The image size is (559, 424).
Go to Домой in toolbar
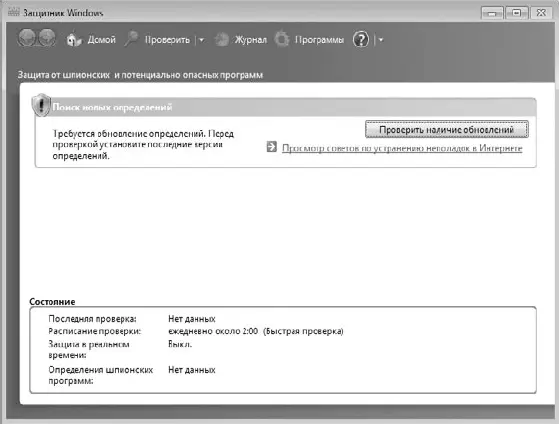tap(102, 40)
